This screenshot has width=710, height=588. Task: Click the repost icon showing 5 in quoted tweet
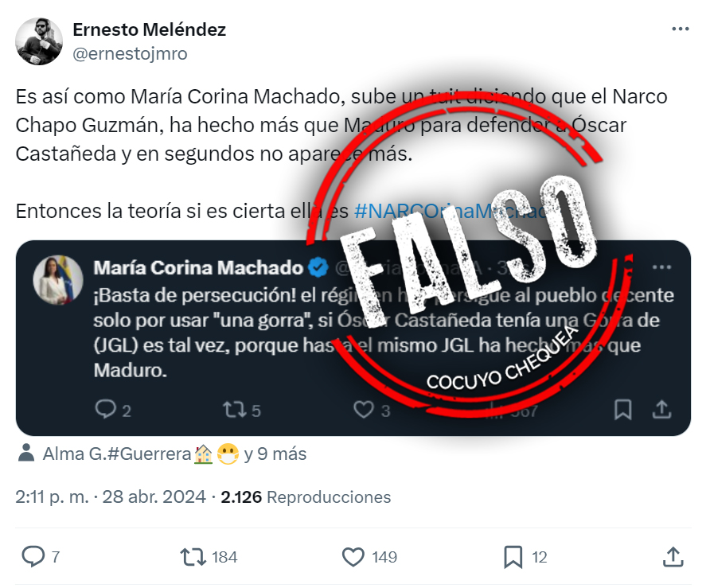pos(235,410)
